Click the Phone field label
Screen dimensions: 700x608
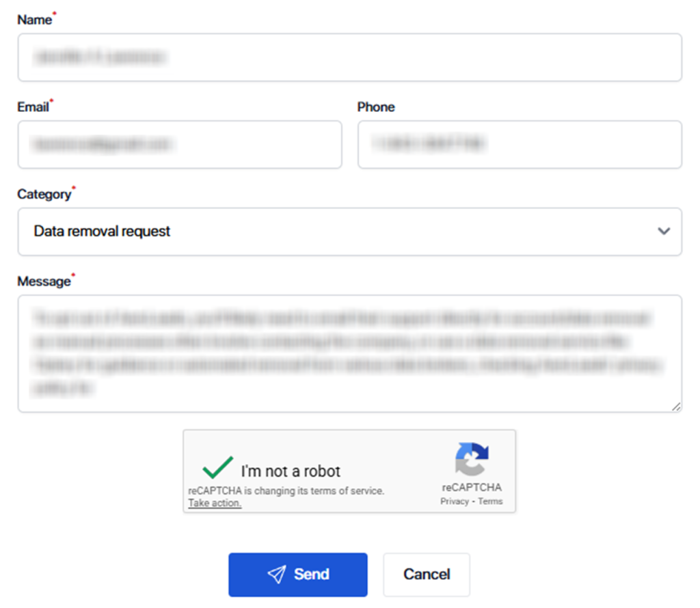pos(376,107)
